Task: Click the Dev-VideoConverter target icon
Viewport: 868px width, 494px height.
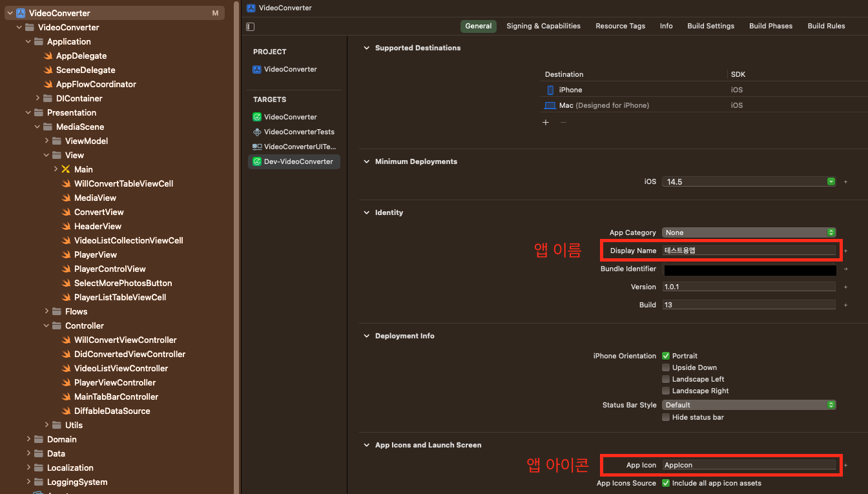Action: [x=256, y=161]
